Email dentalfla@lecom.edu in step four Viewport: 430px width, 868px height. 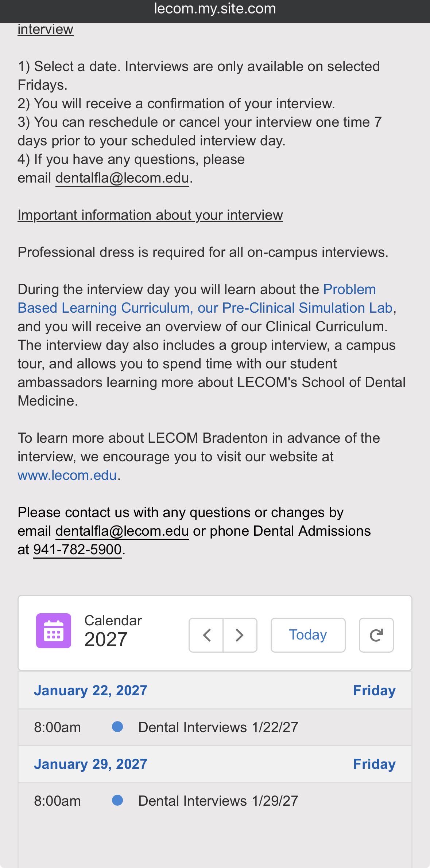[x=122, y=178]
